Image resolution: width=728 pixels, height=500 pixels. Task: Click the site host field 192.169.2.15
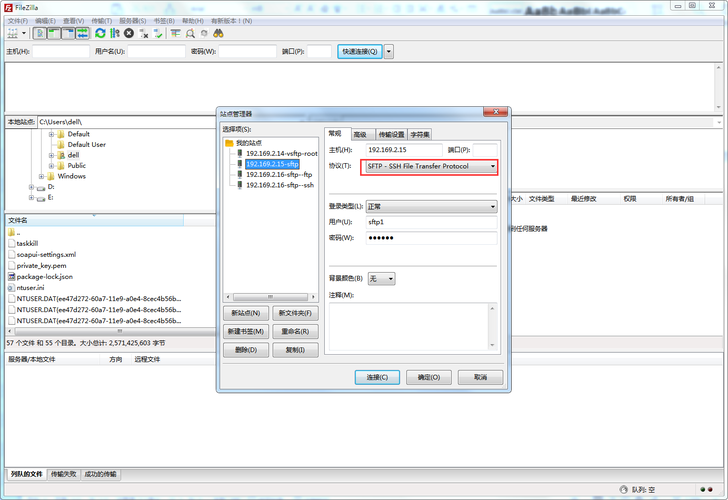pos(403,150)
